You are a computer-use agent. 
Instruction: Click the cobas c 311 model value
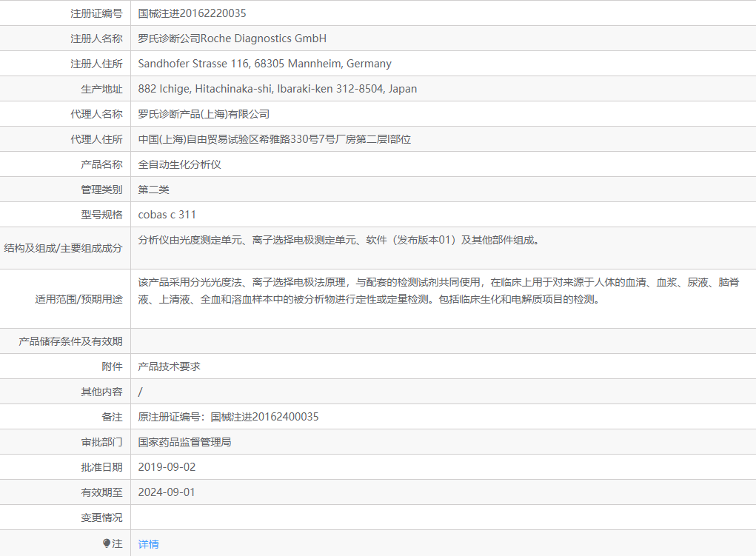167,215
